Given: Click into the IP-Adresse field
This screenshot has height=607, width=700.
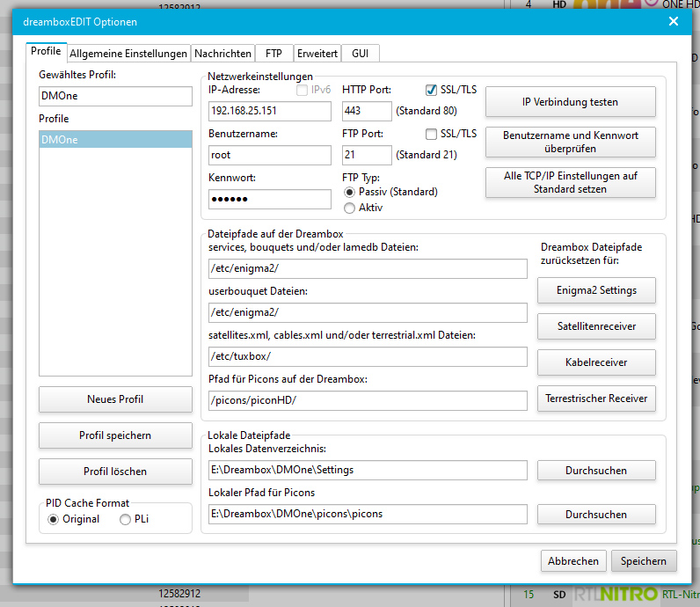Looking at the screenshot, I should 269,112.
